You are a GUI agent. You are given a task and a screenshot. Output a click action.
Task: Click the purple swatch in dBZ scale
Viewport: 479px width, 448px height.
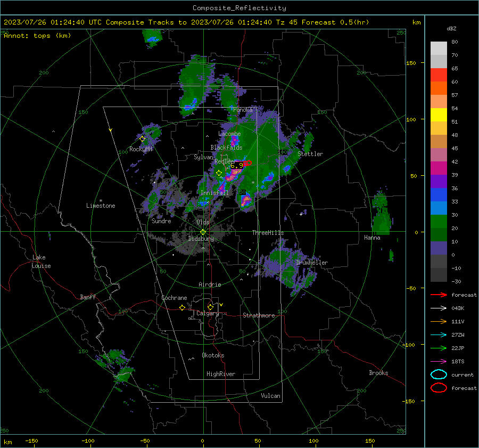pos(439,181)
